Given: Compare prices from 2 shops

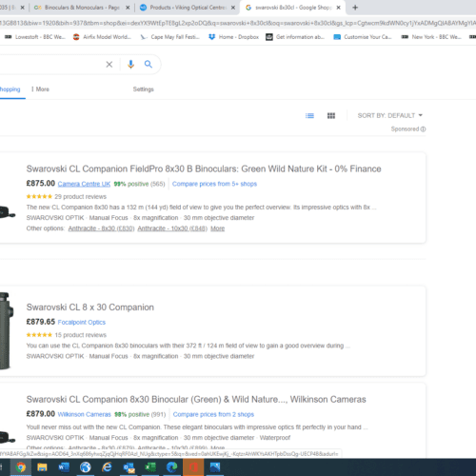Looking at the screenshot, I should click(213, 414).
